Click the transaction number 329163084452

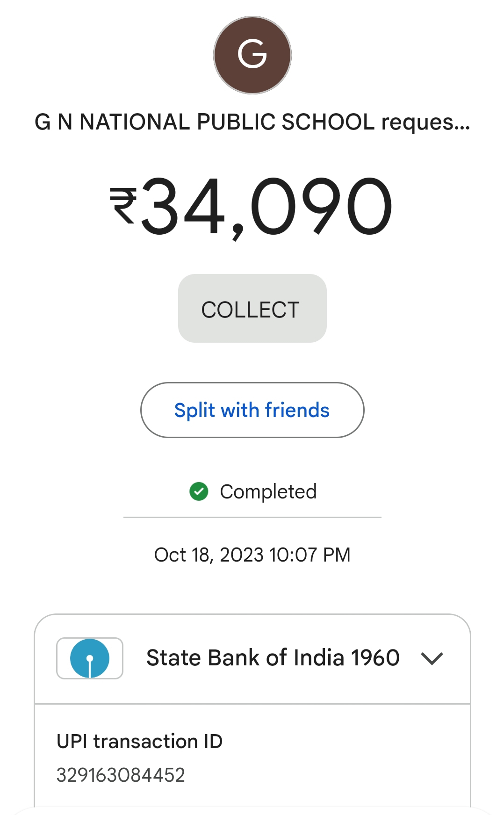pos(121,775)
